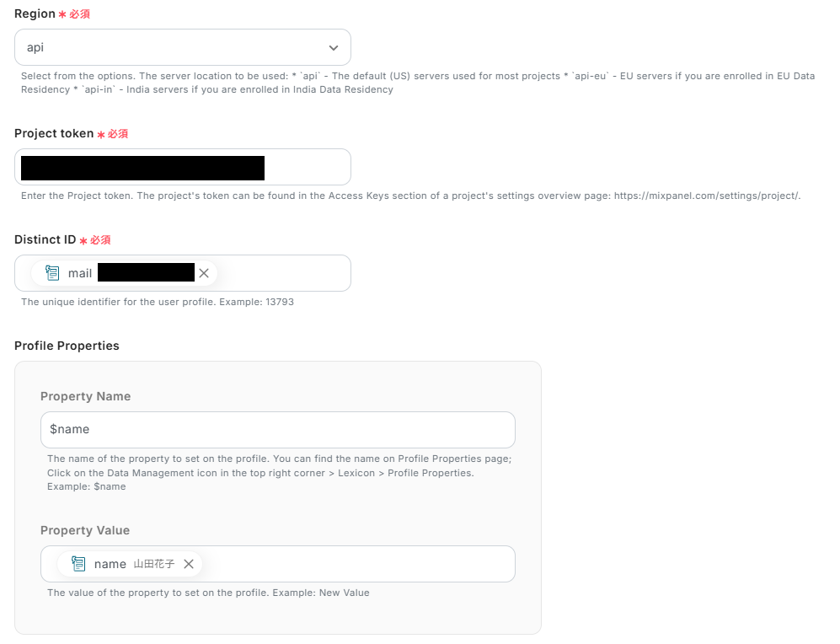
Task: Click the Project token field label
Action: (x=54, y=133)
